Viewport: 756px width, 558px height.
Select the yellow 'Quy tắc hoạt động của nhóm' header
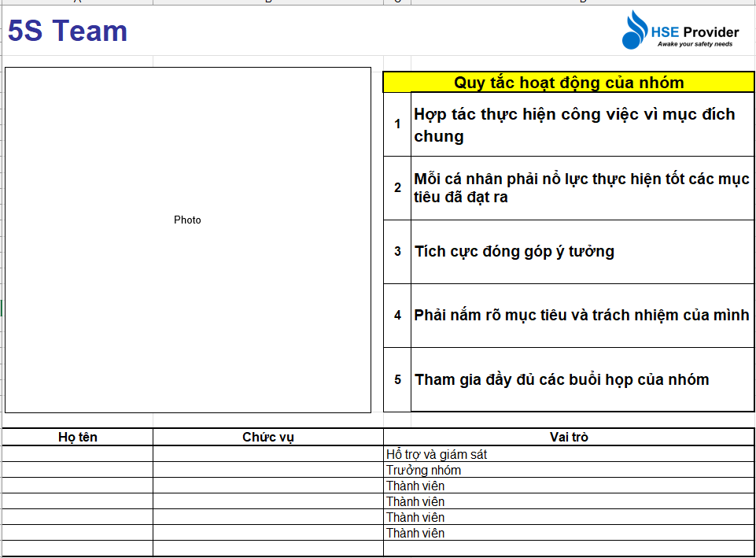click(569, 83)
